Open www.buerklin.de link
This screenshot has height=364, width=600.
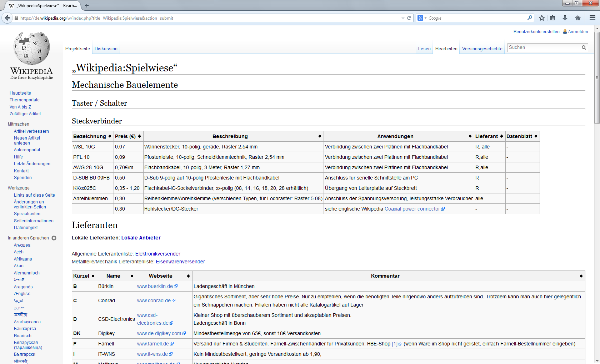[x=157, y=286]
